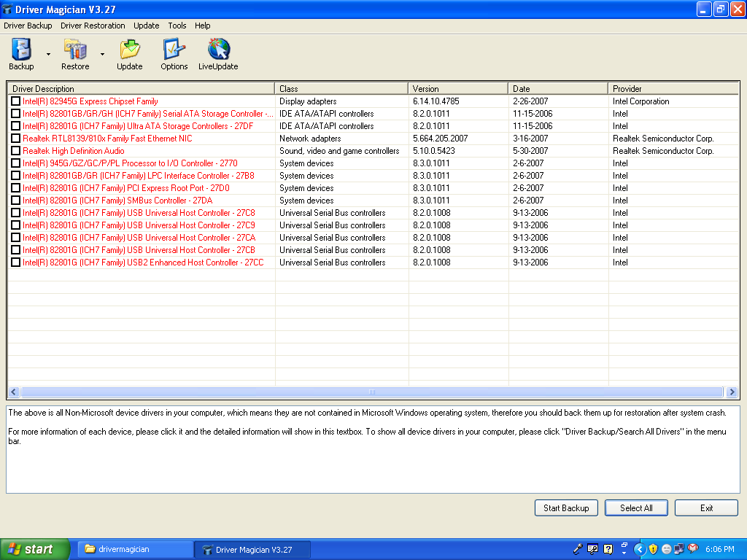Check the Intel 82945G Express Chipset Family box
The width and height of the screenshot is (747, 560).
click(16, 101)
